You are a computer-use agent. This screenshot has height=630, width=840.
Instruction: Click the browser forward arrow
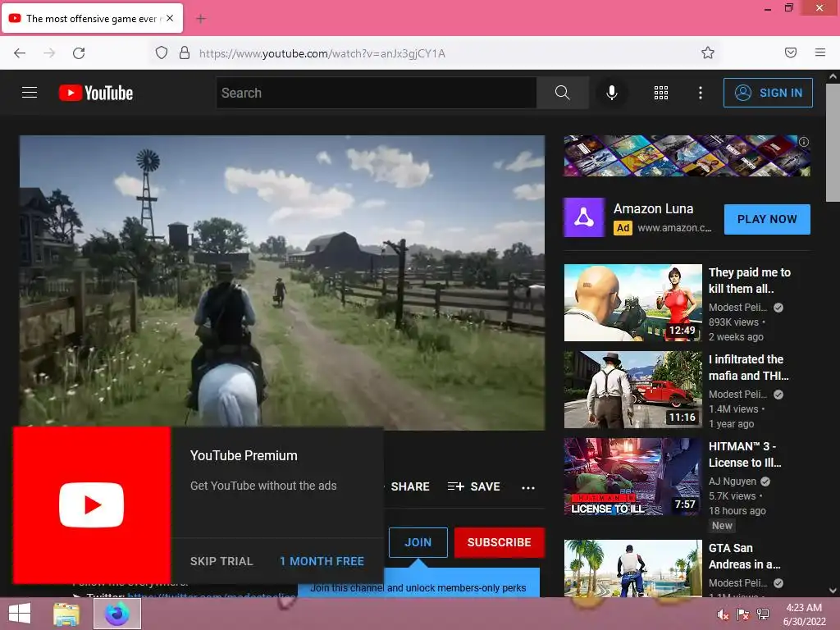click(49, 53)
